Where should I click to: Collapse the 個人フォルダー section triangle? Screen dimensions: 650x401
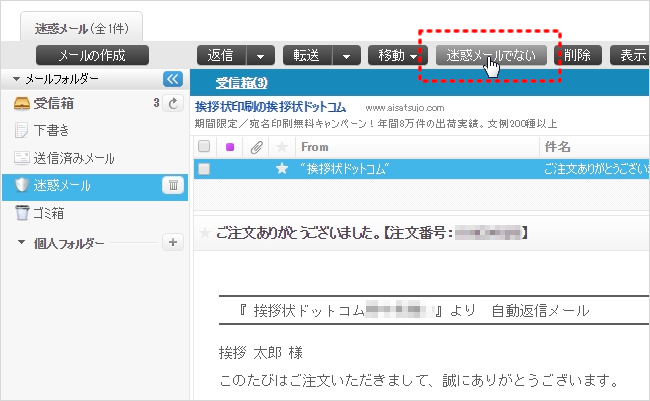click(22, 242)
